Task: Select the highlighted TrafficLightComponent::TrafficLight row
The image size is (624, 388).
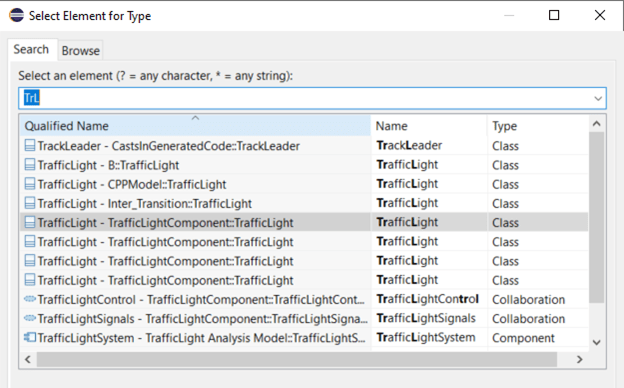Action: pos(304,222)
